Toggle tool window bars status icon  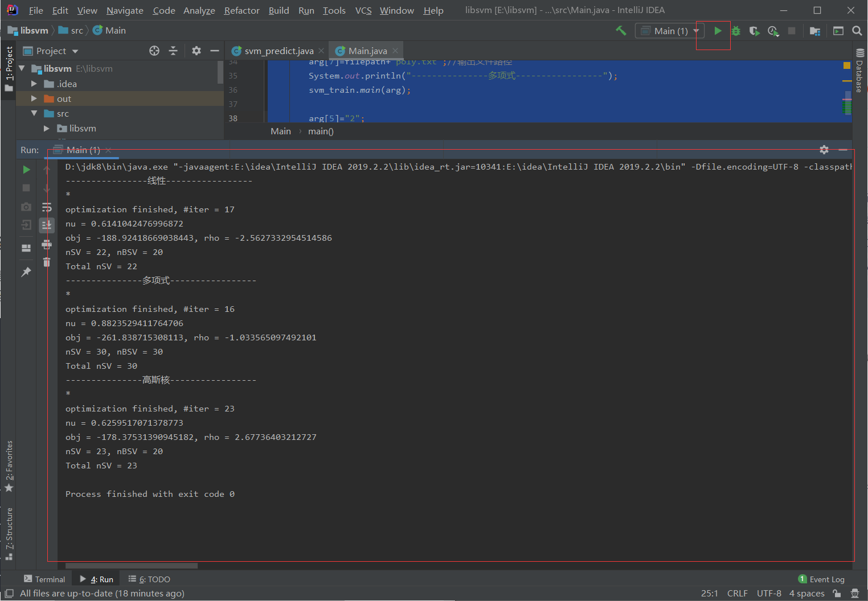[x=9, y=593]
